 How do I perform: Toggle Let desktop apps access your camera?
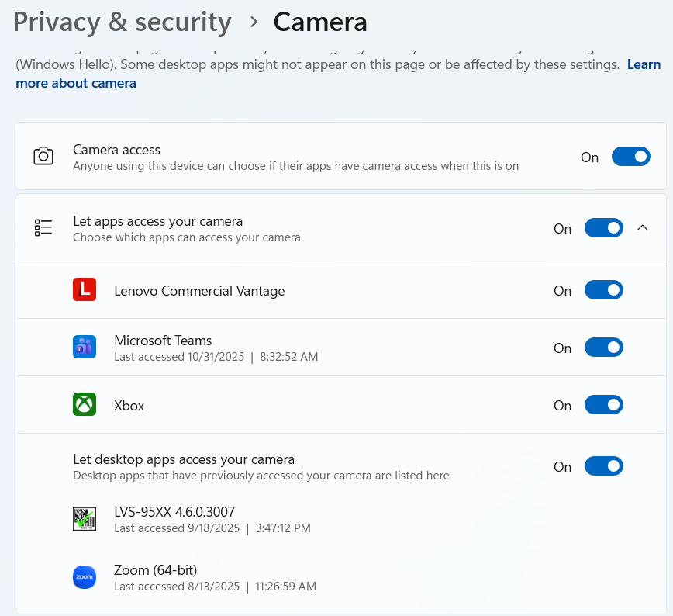604,466
